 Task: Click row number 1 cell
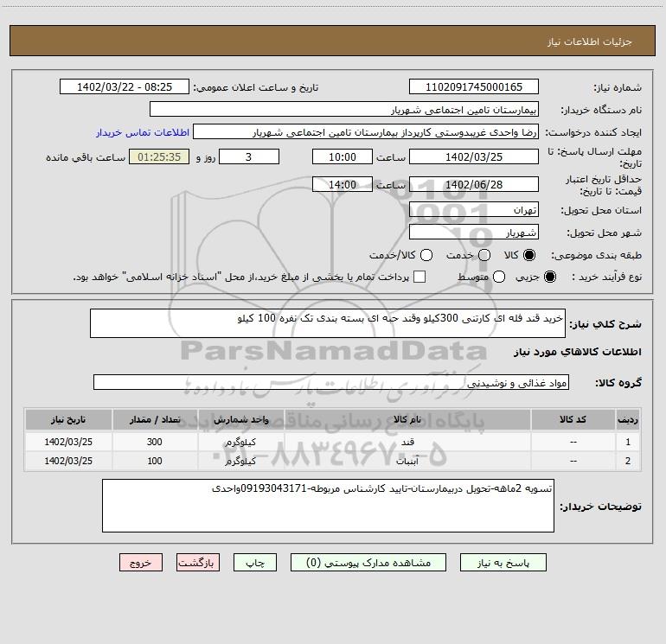(x=628, y=442)
